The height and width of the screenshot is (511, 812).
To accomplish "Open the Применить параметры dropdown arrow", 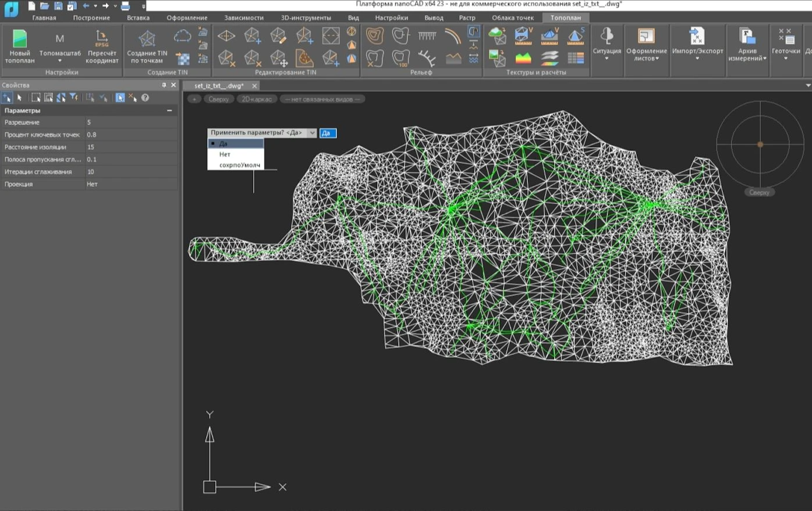I will [312, 133].
